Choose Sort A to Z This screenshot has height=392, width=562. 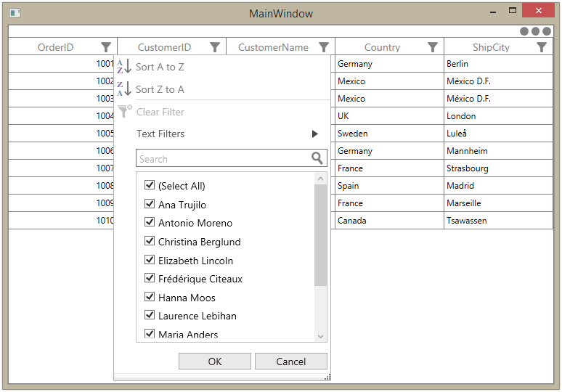[160, 67]
